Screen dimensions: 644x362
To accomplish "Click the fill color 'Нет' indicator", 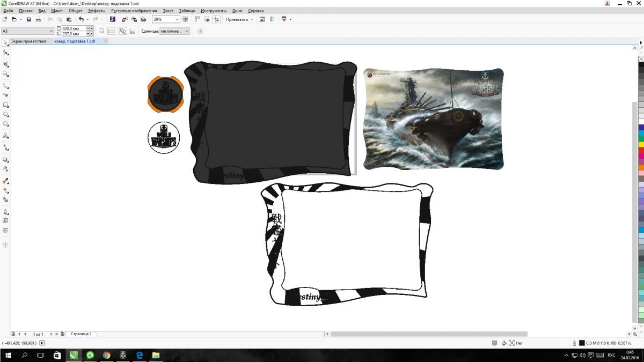I will [516, 343].
